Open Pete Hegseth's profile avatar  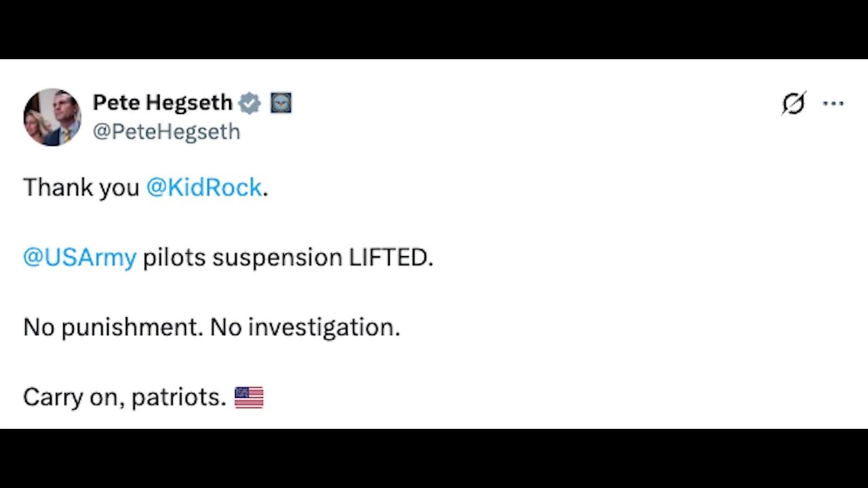click(x=52, y=117)
